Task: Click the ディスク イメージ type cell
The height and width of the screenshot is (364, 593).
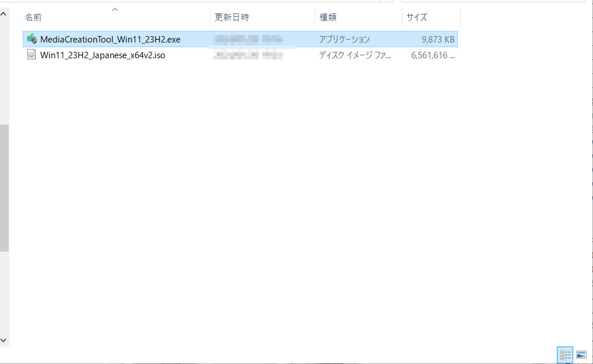Action: coord(355,55)
